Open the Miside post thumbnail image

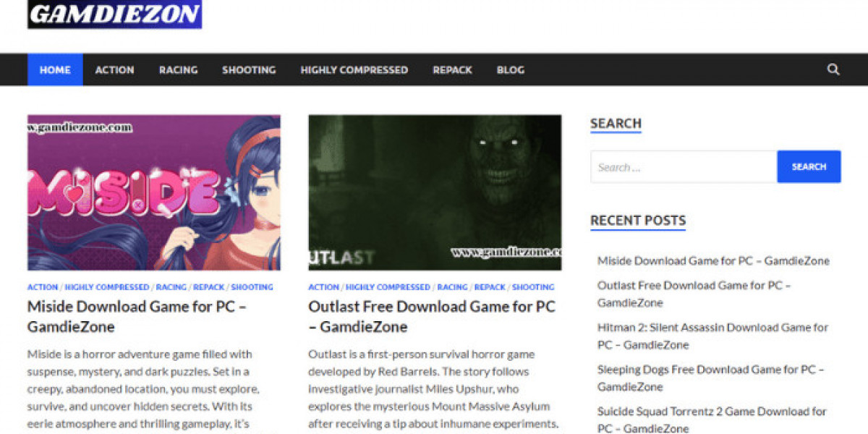click(153, 192)
